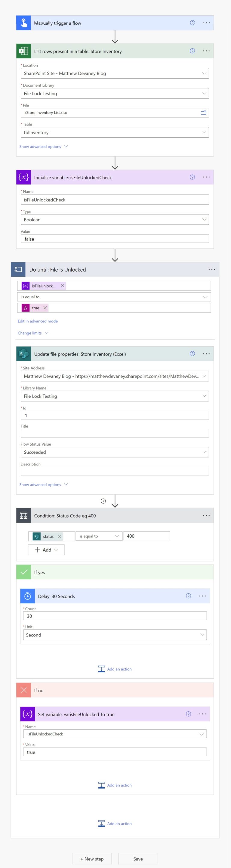Click the Save button
This screenshot has width=231, height=868.
click(137, 859)
